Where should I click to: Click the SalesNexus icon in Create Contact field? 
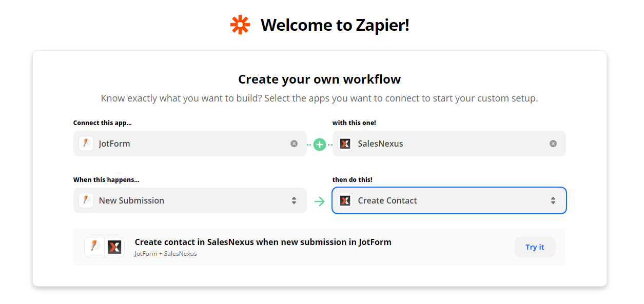point(345,200)
